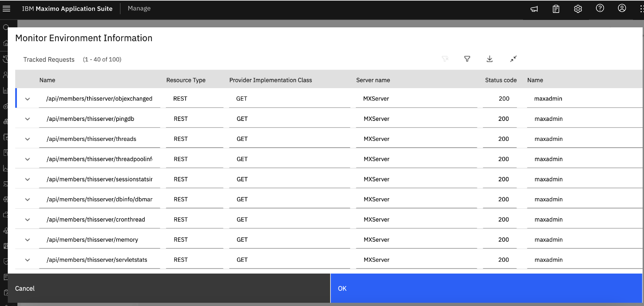Screen dimensions: 644x306
Task: Select /api/members/thisserver/servletstats cell
Action: (99, 260)
